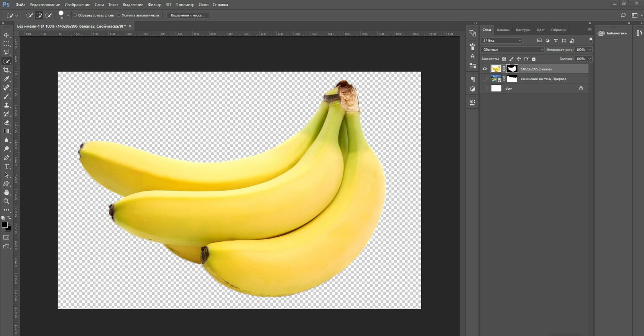Switch to the Каналы tab
Image resolution: width=644 pixels, height=336 pixels.
click(503, 30)
